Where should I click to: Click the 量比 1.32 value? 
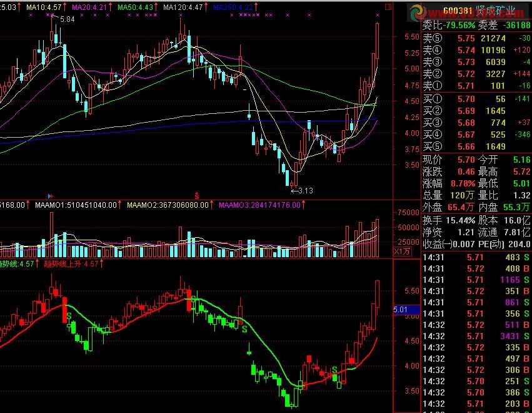point(521,195)
